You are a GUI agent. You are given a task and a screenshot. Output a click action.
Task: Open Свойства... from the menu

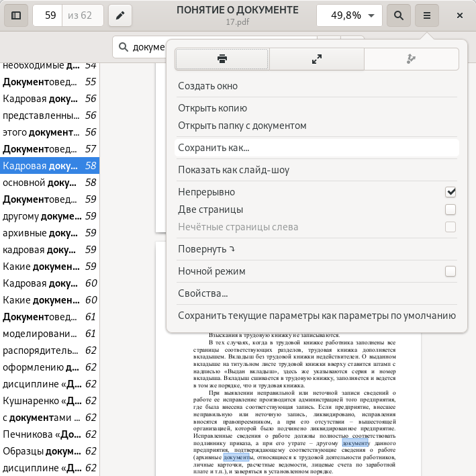coord(203,293)
